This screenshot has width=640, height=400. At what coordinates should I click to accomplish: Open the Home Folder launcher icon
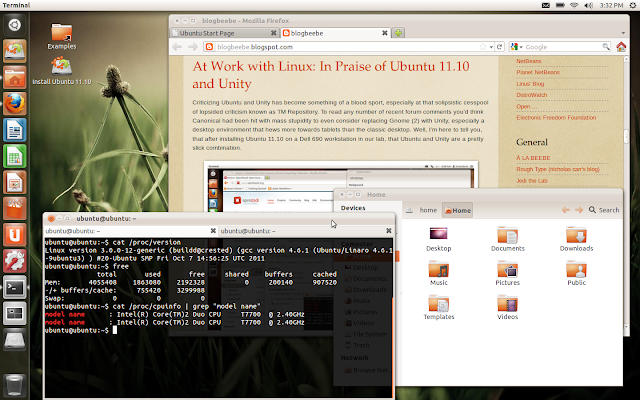[x=15, y=77]
